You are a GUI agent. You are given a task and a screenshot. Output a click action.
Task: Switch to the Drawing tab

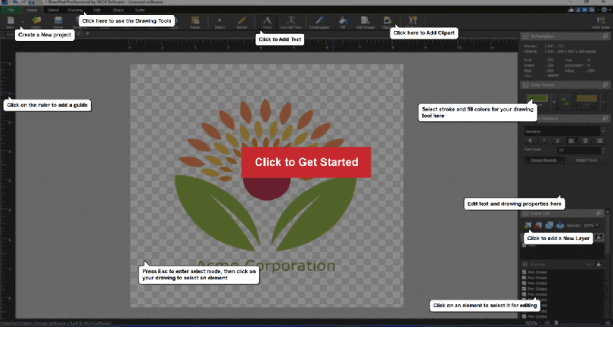[x=75, y=10]
